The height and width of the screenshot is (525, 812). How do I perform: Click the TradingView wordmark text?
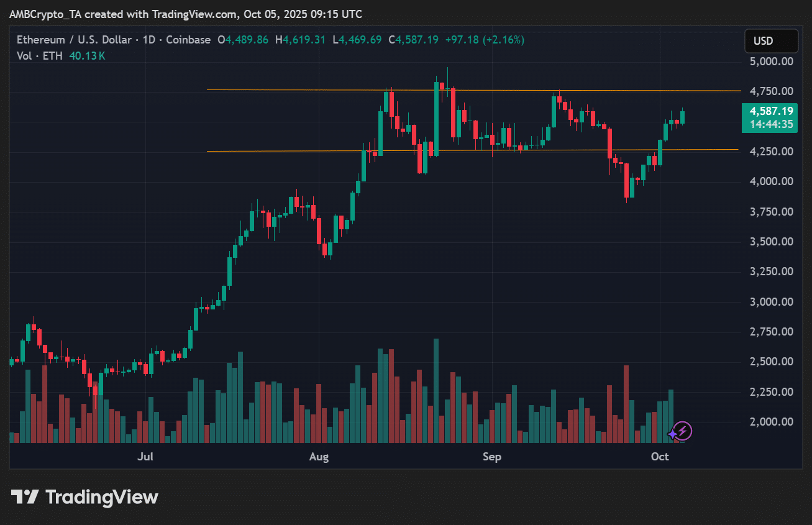pos(102,497)
